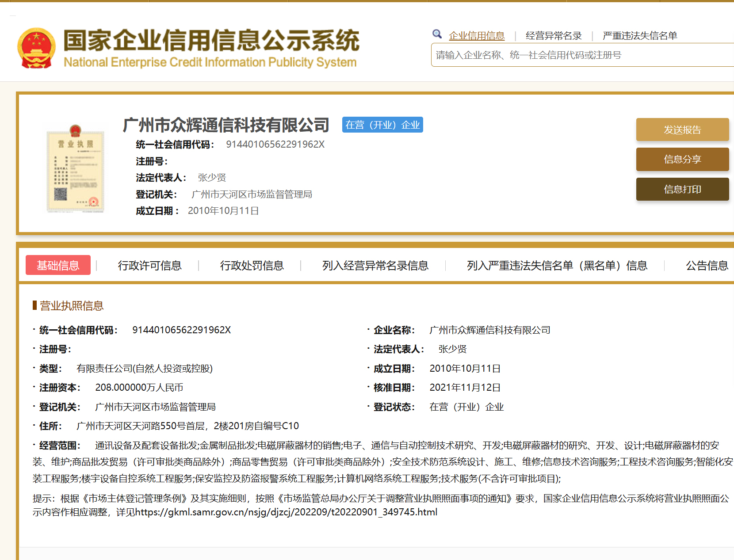Click the 信息打印 button

(x=682, y=189)
